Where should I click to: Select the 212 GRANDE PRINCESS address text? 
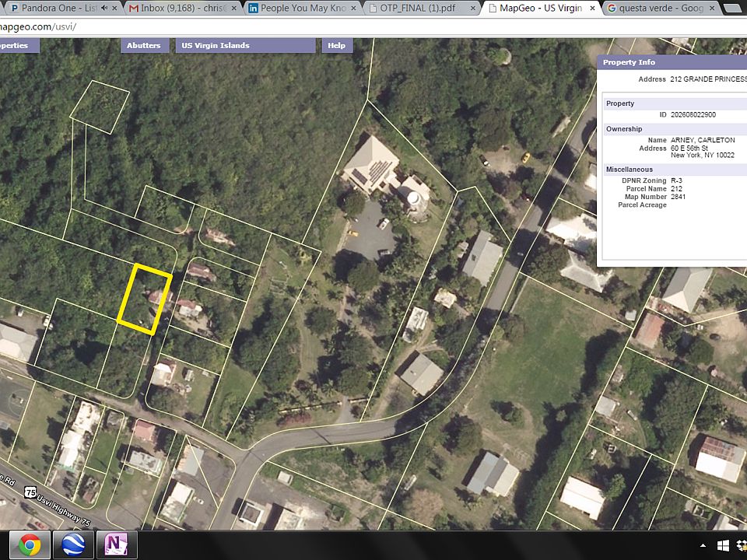coord(708,79)
